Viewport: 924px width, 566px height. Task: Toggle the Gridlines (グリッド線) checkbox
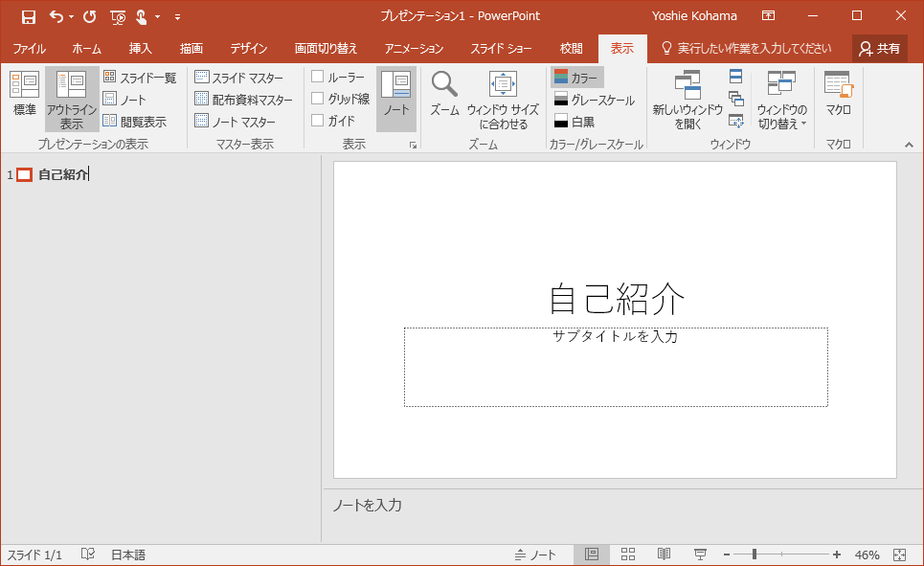(x=318, y=99)
